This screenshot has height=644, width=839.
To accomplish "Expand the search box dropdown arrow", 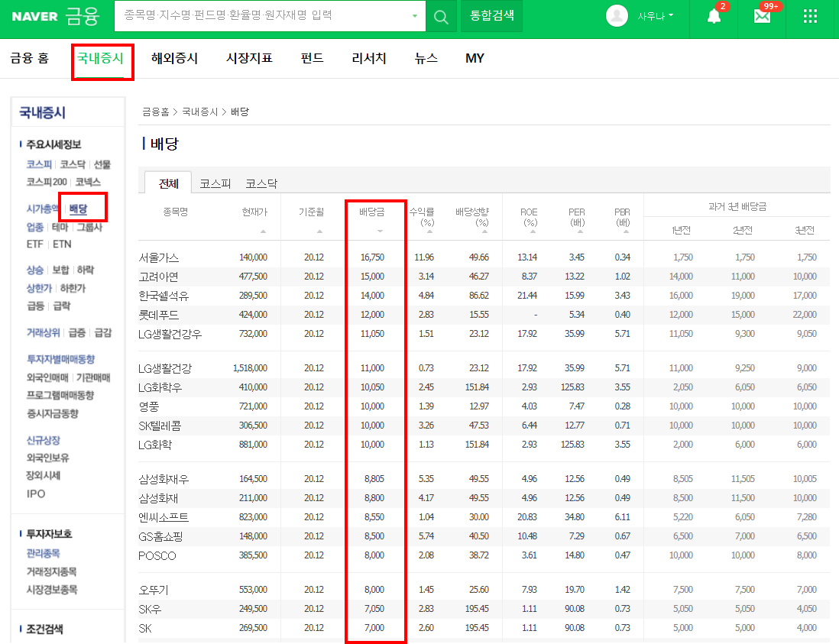I will click(x=415, y=16).
